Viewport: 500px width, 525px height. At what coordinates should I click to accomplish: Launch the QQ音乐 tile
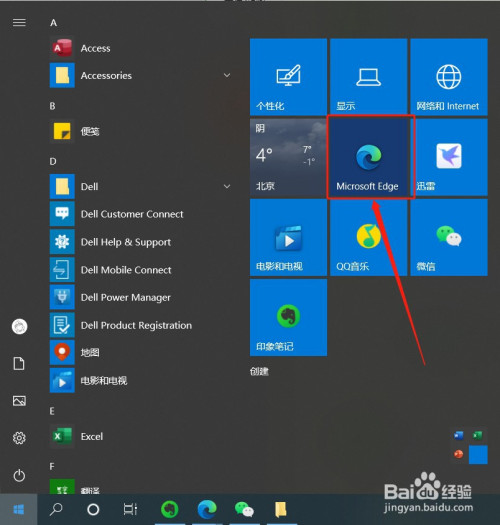click(368, 237)
